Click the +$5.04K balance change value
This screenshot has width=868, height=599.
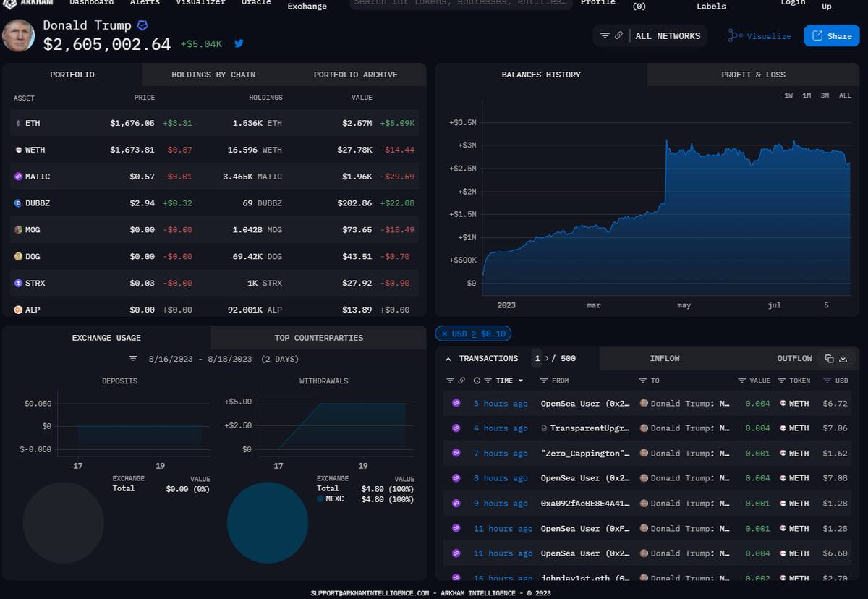(201, 44)
